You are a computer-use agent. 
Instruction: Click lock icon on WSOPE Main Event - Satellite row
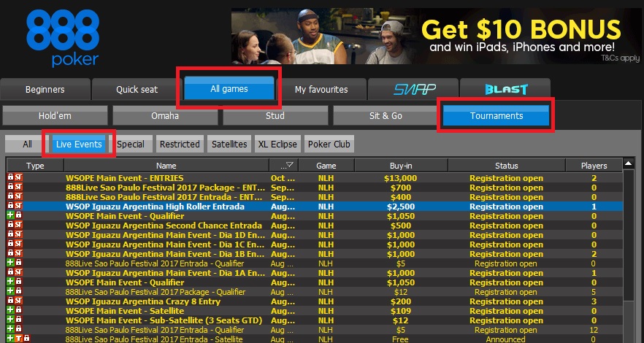pos(18,311)
